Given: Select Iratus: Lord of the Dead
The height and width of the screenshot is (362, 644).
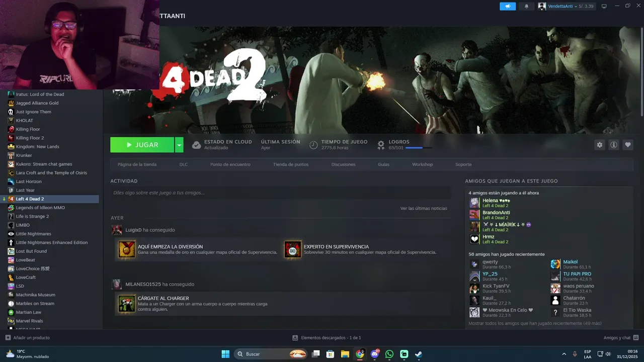Looking at the screenshot, I should pyautogui.click(x=40, y=94).
